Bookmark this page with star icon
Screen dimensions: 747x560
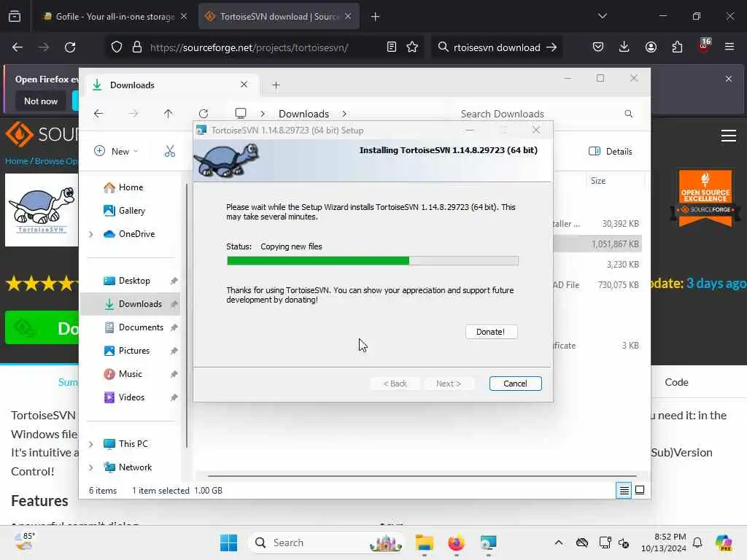[x=412, y=47]
